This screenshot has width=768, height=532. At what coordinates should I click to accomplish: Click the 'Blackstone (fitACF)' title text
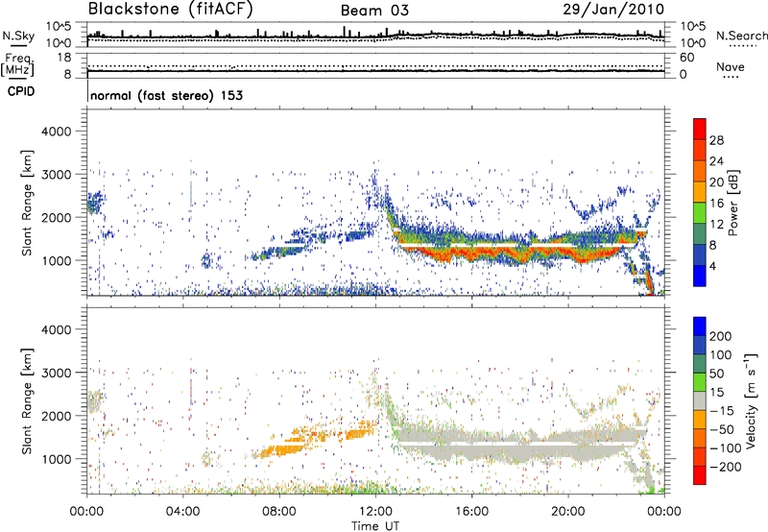pyautogui.click(x=171, y=10)
